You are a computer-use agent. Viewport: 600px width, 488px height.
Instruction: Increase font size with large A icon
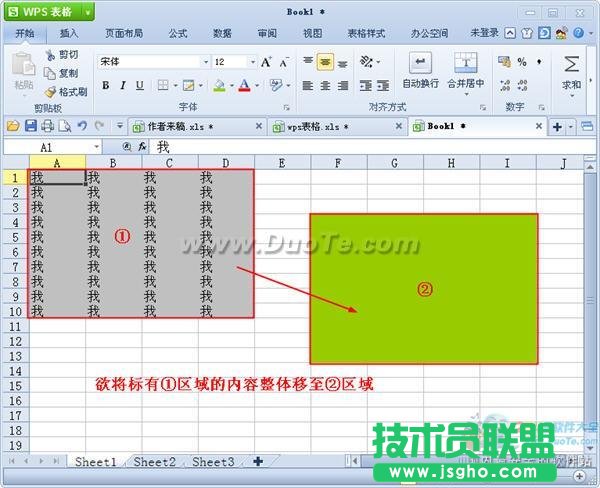point(266,62)
